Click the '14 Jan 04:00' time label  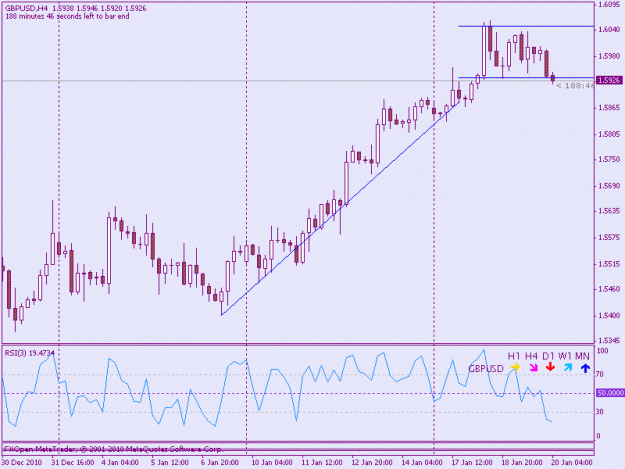pyautogui.click(x=422, y=462)
